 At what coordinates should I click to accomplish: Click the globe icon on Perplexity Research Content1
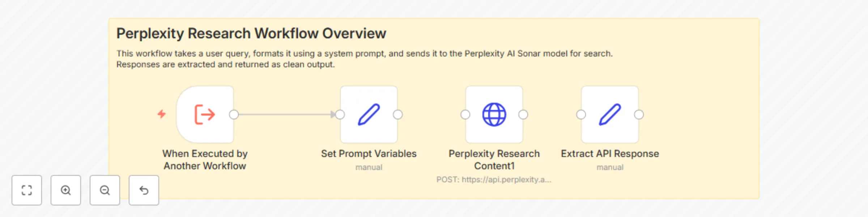494,114
